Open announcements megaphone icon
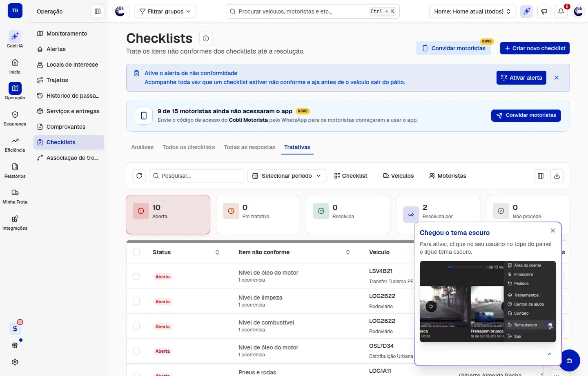Viewport: 588px width, 376px height. click(x=544, y=11)
